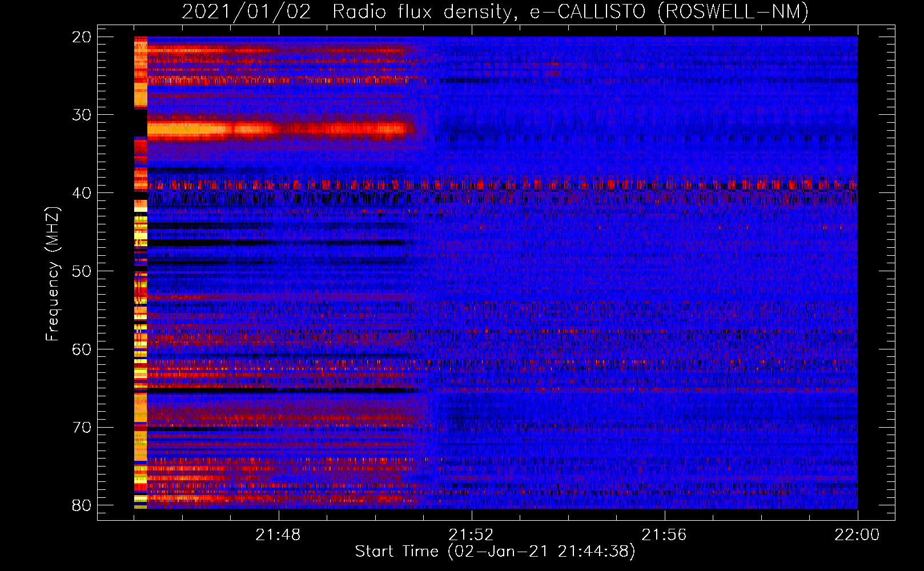Image resolution: width=924 pixels, height=571 pixels.
Task: Click the bright orange emission band near 32 MHz
Action: [280, 128]
